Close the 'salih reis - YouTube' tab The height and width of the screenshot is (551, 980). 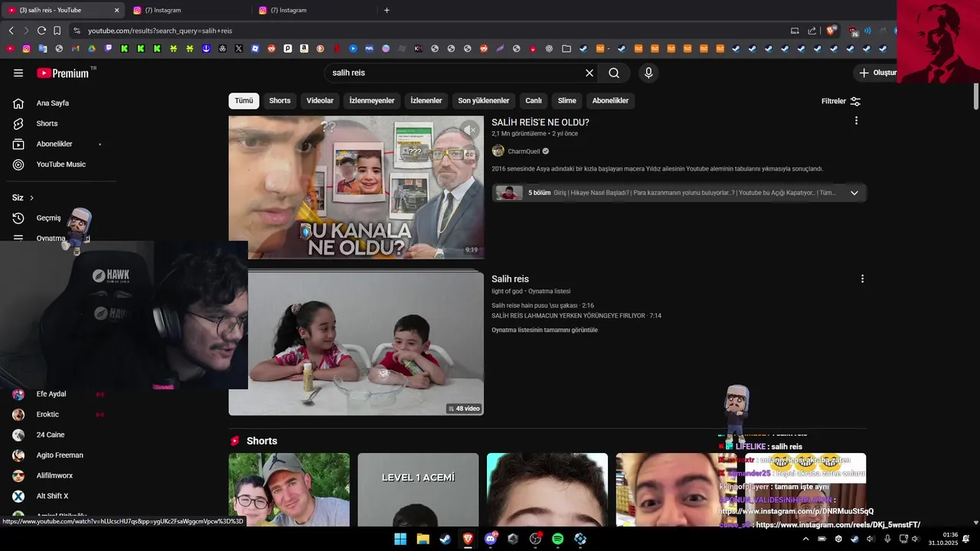116,10
